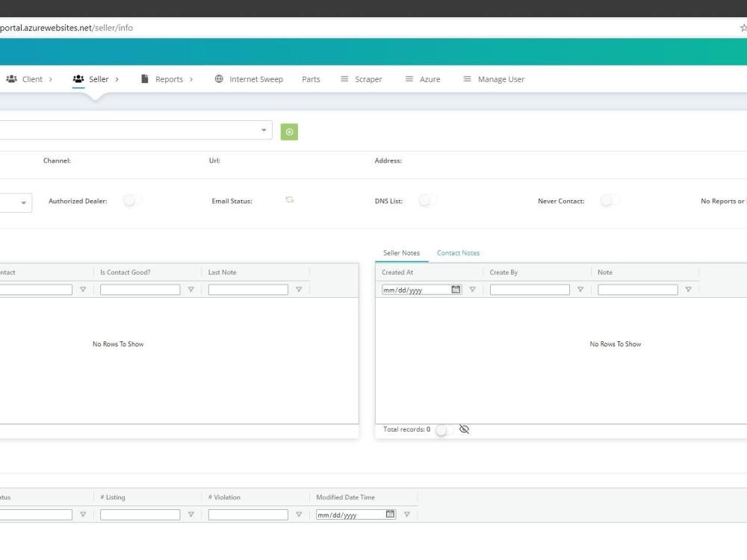
Task: Select the Seller navigation icon
Action: 77,78
